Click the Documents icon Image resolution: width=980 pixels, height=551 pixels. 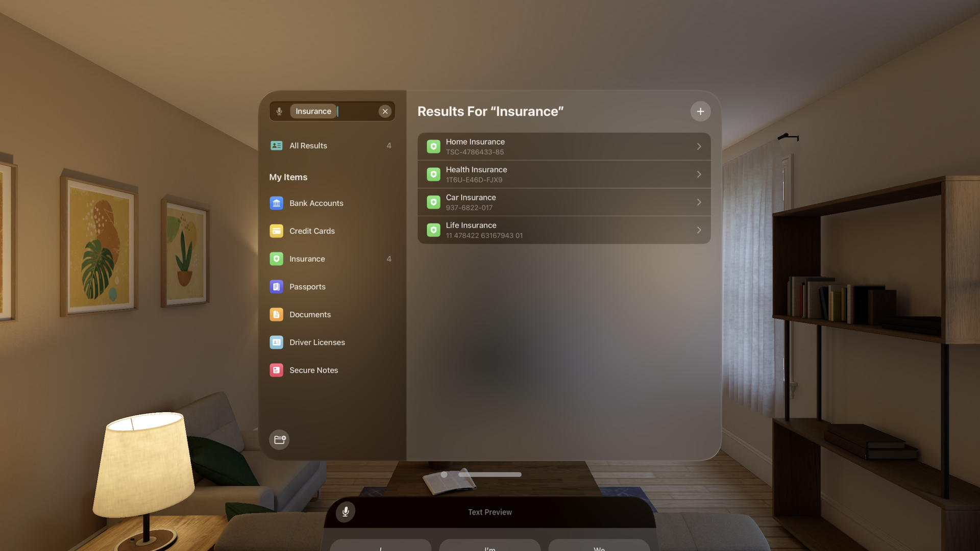[276, 315]
